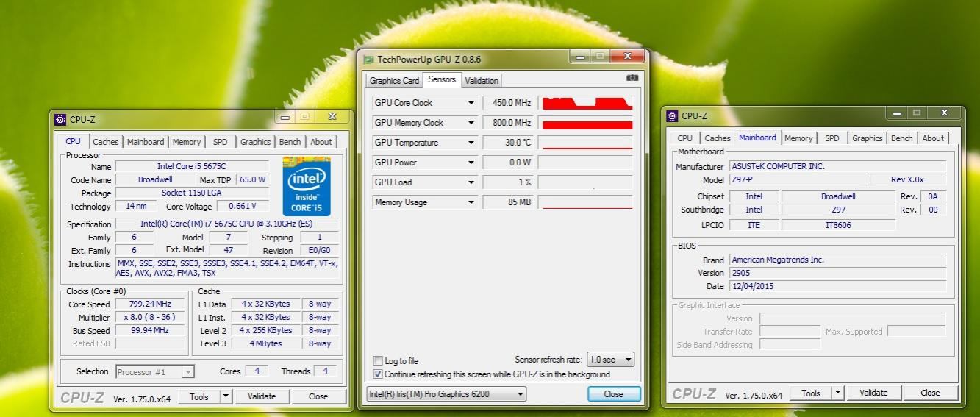Click ASUSTeK COMPUTER INC. manufacturer field
980x417 pixels.
[837, 166]
